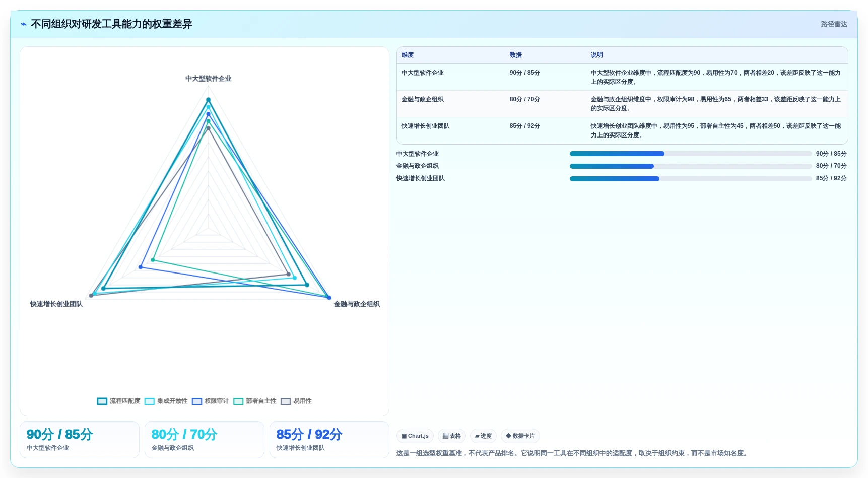Click table value 85分 / 92分
868x478 pixels.
pyautogui.click(x=524, y=126)
